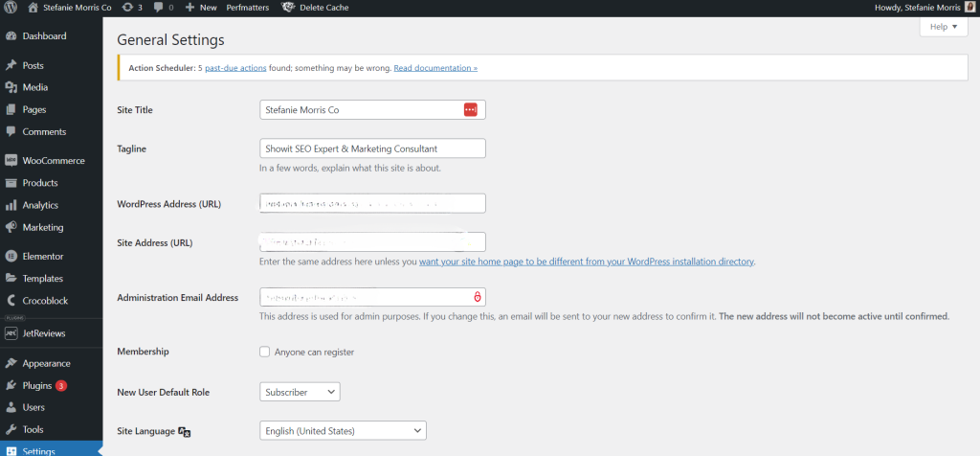Focus the Tagline input field
Image resolution: width=980 pixels, height=456 pixels.
[372, 148]
